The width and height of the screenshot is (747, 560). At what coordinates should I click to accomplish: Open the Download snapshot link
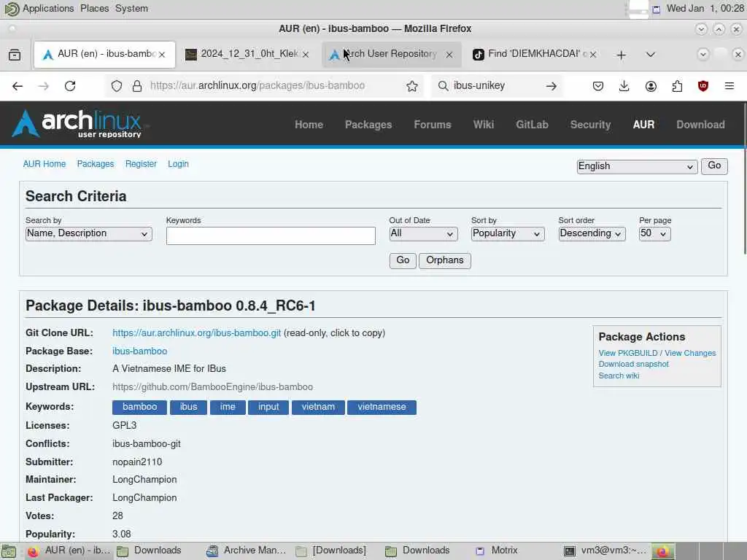point(634,365)
